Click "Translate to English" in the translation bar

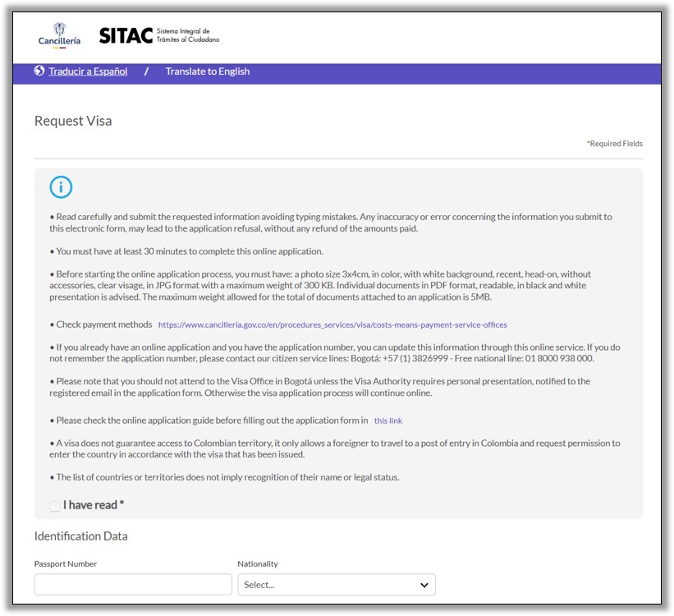[x=207, y=71]
